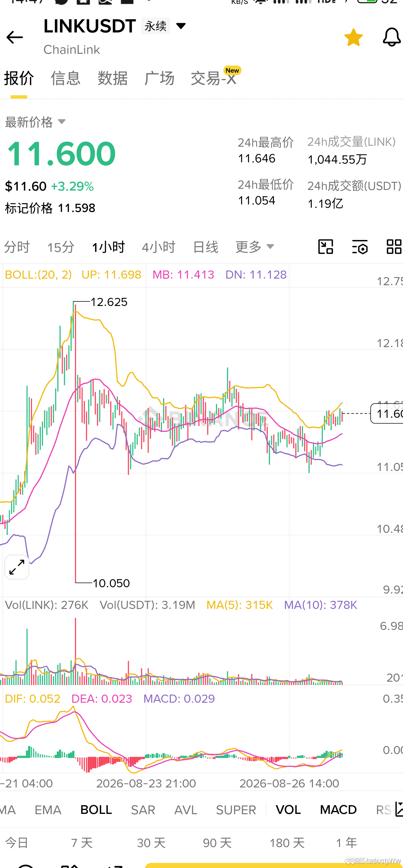Open the chart indicator settings icon
This screenshot has width=403, height=868.
pyautogui.click(x=359, y=247)
